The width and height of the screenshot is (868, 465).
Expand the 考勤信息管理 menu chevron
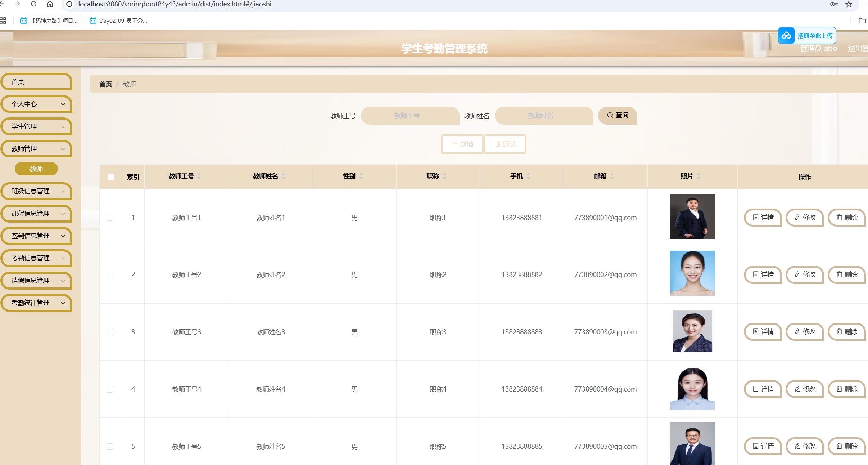[x=63, y=258]
